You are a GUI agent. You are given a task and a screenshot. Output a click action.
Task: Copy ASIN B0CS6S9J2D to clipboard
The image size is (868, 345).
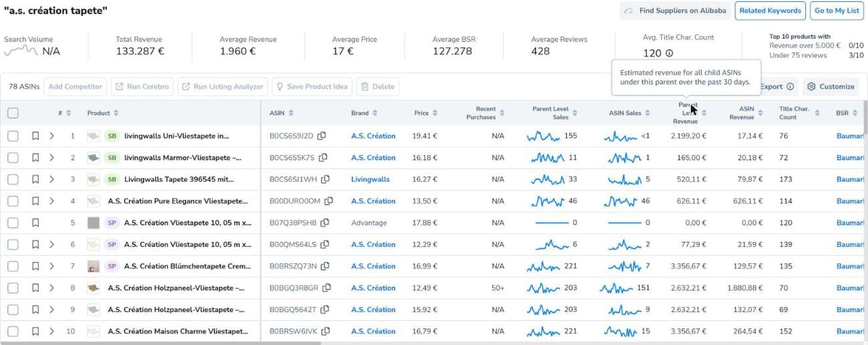[x=322, y=136]
